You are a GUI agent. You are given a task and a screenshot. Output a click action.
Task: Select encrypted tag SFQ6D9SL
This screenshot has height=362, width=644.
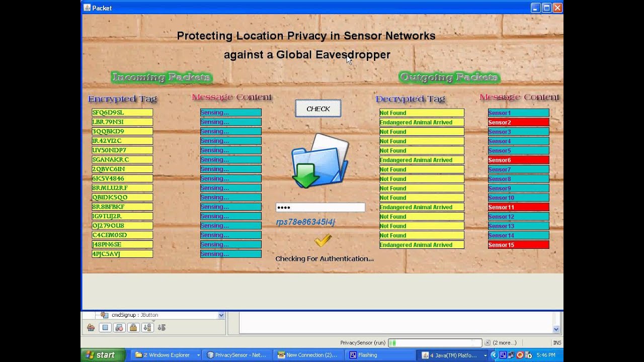(x=122, y=113)
